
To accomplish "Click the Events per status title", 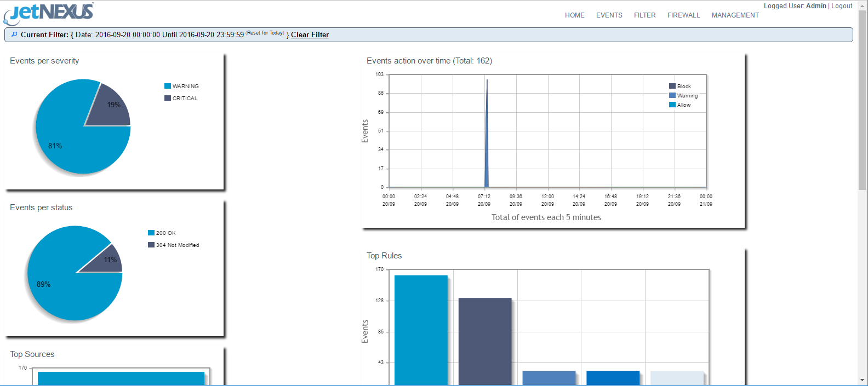I will point(41,208).
